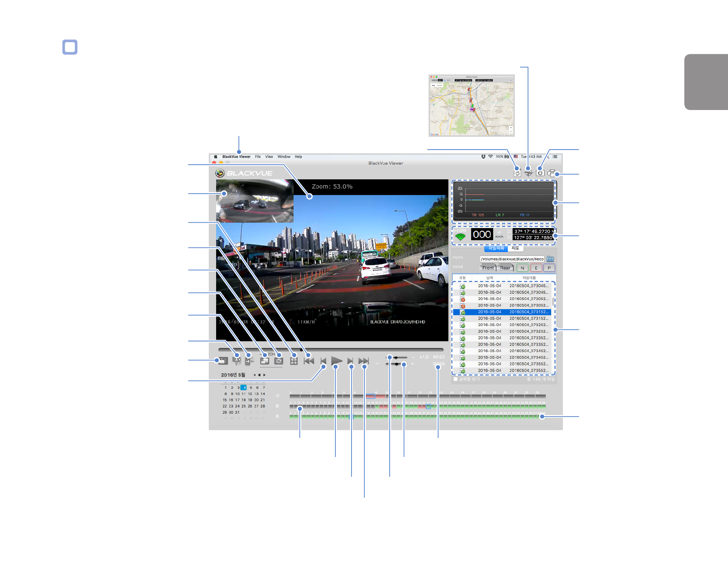The width and height of the screenshot is (728, 582).
Task: Toggle the N normal recording filter
Action: (x=523, y=268)
